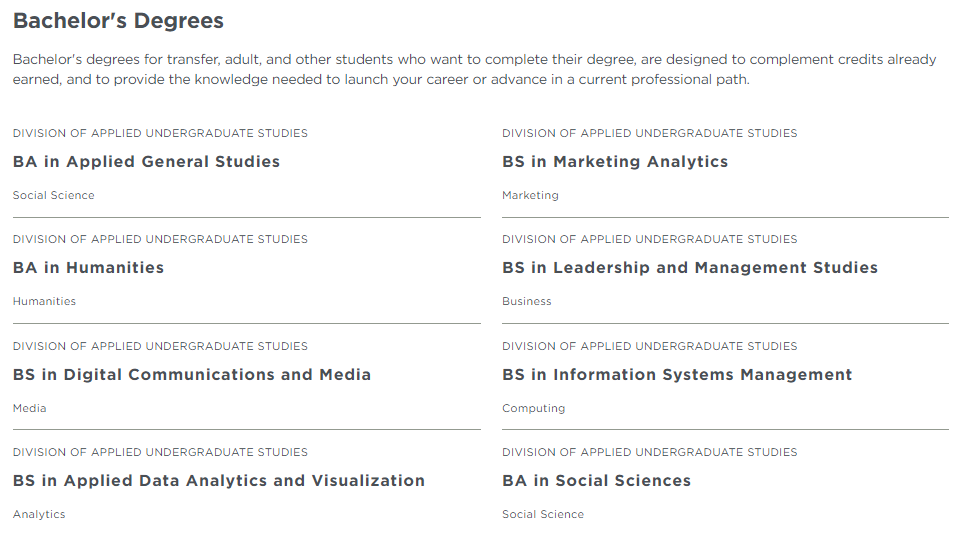Click the Bachelor's Degrees heading
Viewport: 954px width, 536px height.
[x=118, y=21]
